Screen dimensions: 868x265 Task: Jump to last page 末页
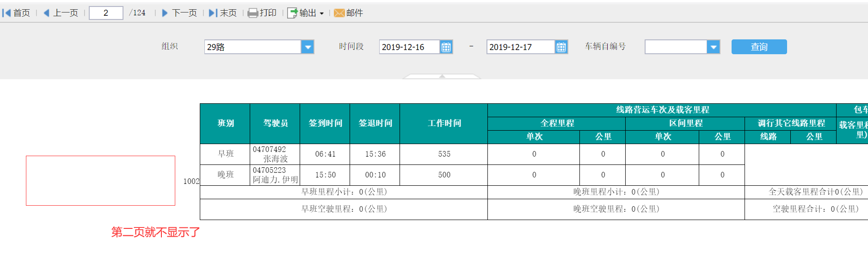click(x=223, y=13)
